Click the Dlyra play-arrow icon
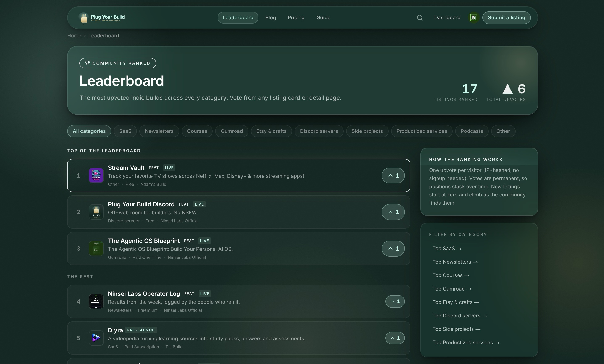The image size is (604, 364). (96, 338)
